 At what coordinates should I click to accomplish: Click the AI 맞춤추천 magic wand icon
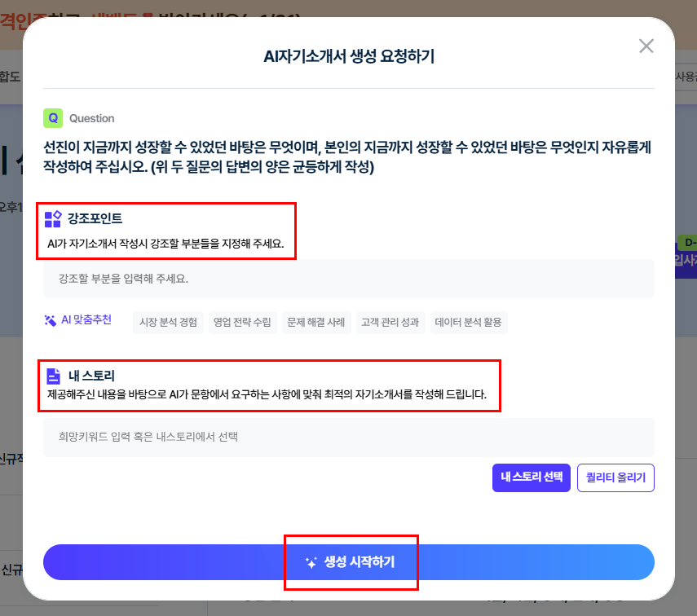[51, 320]
